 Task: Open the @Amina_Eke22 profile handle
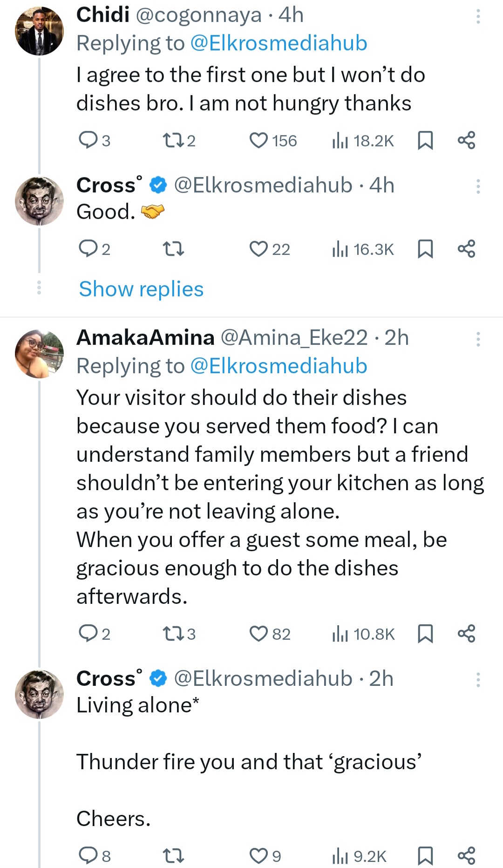click(x=293, y=338)
